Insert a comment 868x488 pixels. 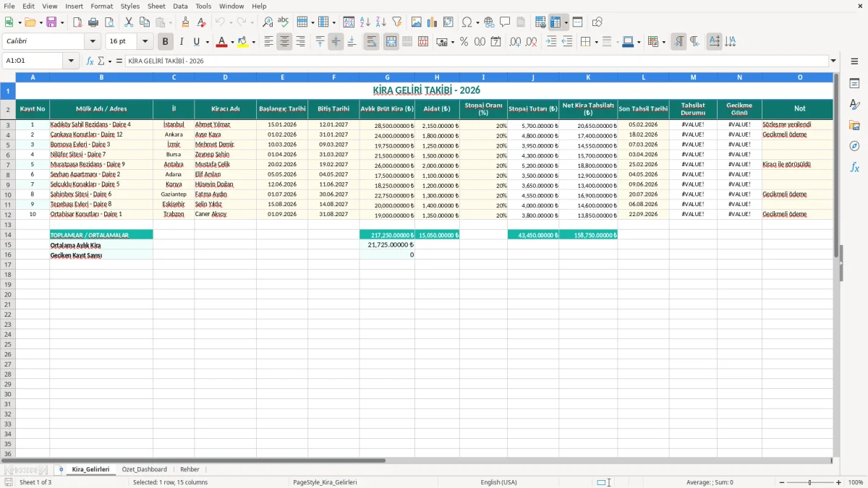505,22
